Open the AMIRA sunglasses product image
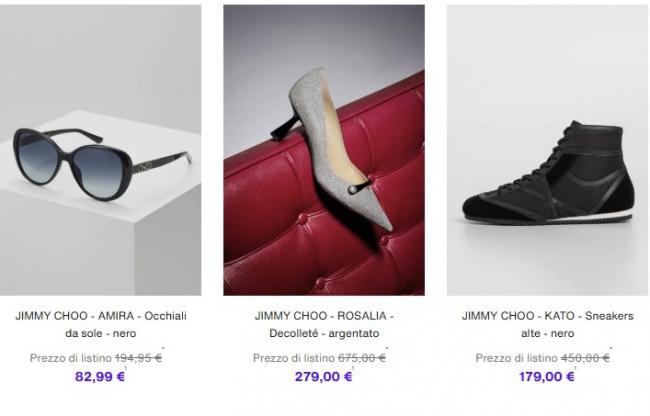The width and height of the screenshot is (650, 416). coord(100,150)
